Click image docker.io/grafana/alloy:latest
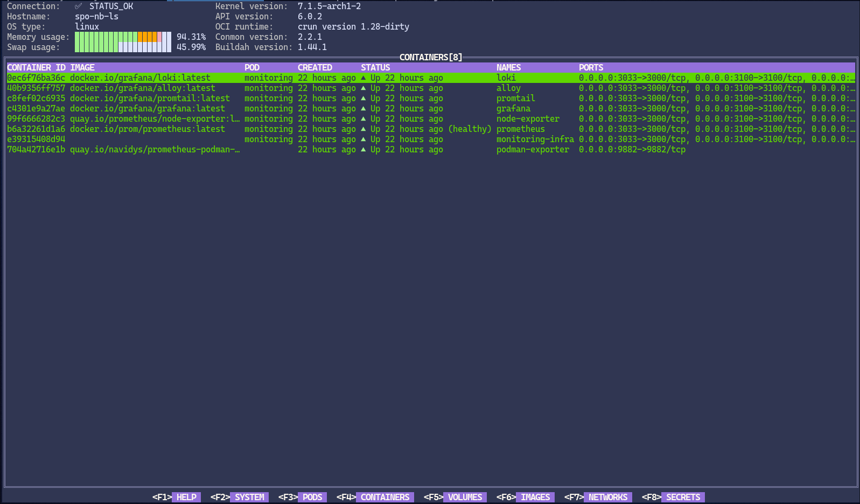 coord(143,88)
